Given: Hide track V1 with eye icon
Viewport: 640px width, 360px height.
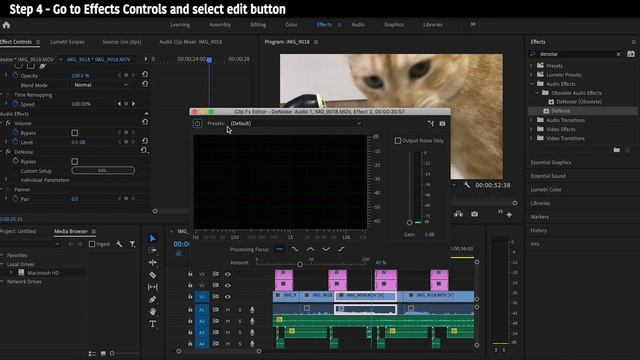Looking at the screenshot, I should point(228,297).
